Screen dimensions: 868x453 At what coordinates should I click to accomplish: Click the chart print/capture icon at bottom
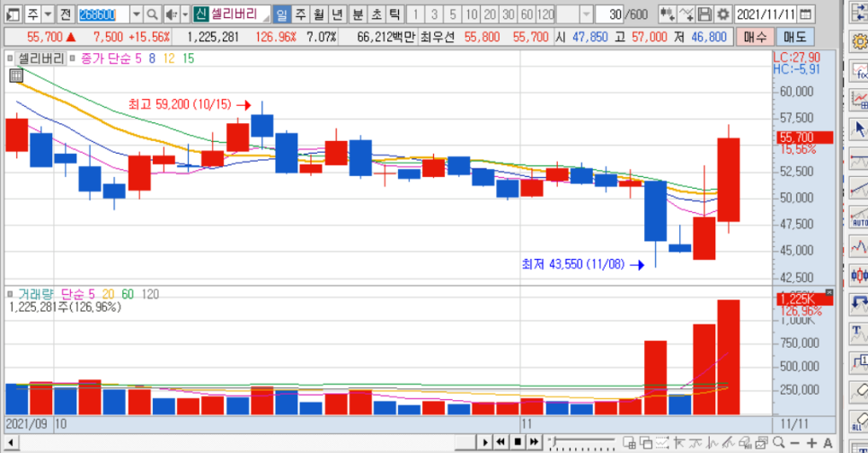coord(762,442)
